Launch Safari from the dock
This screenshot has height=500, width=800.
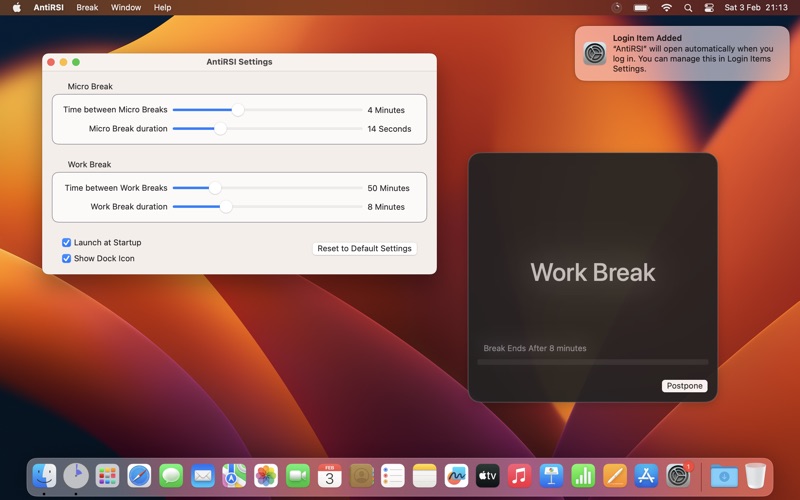pyautogui.click(x=139, y=476)
